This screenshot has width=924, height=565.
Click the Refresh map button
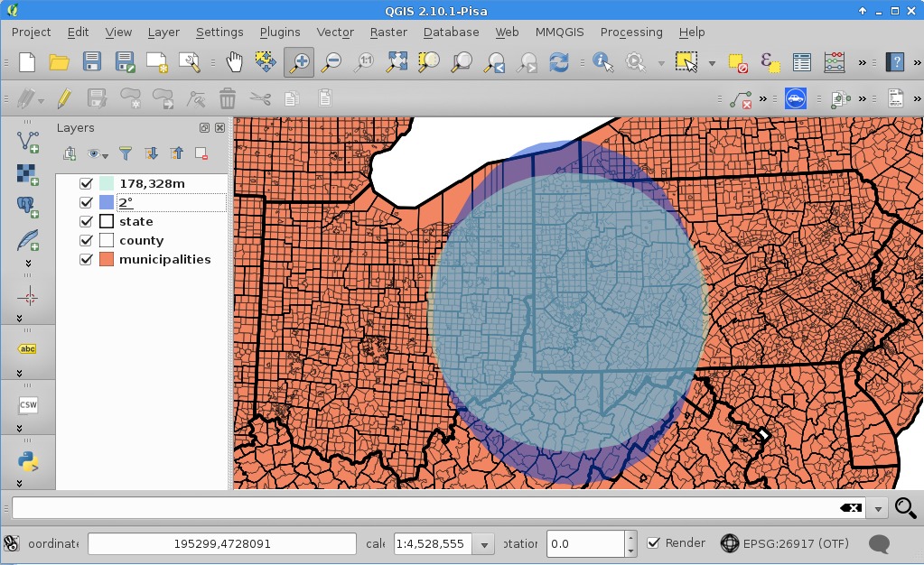(559, 62)
